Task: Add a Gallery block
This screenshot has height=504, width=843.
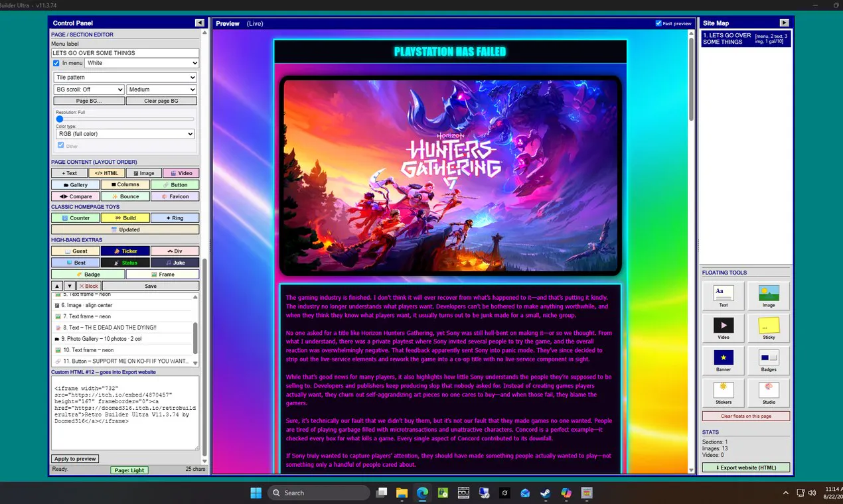Action: click(76, 185)
